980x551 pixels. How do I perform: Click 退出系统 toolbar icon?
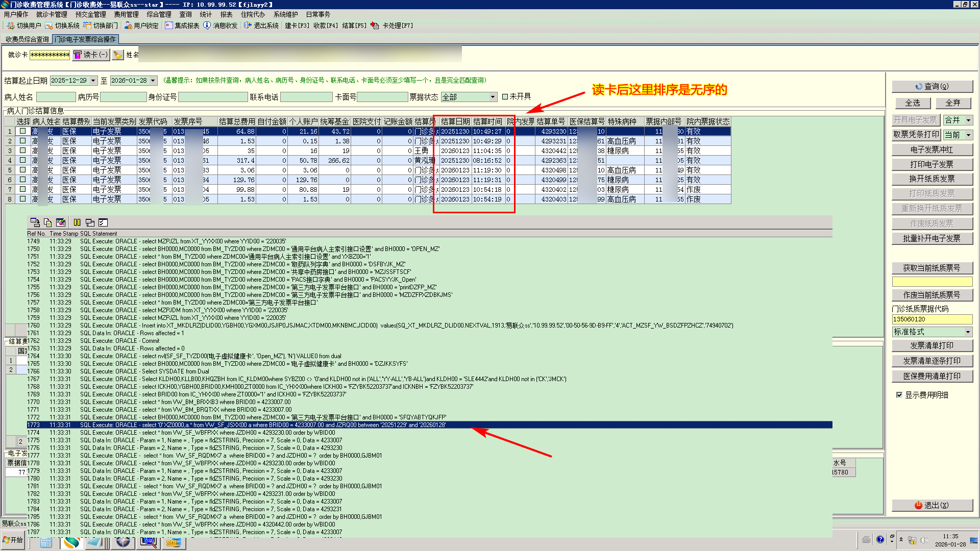[248, 26]
